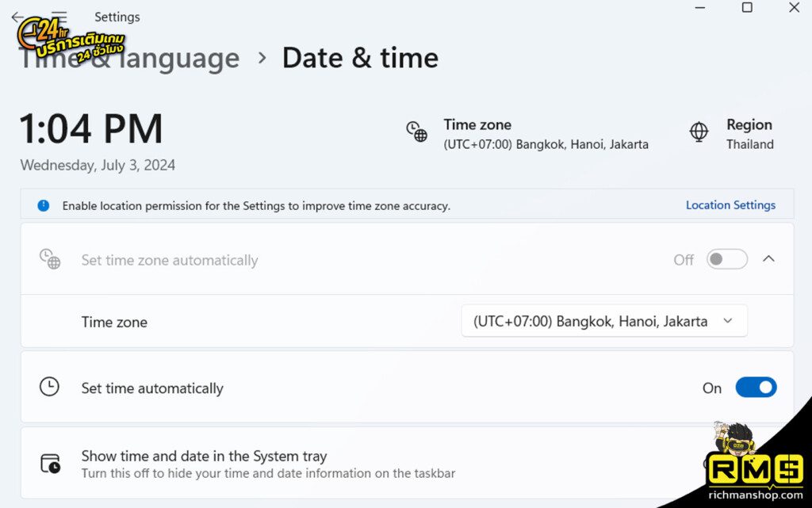Click the Time zone globe icon

point(416,133)
